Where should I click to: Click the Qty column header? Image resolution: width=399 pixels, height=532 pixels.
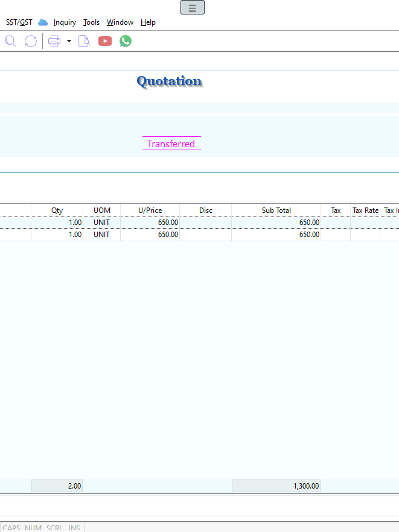57,211
